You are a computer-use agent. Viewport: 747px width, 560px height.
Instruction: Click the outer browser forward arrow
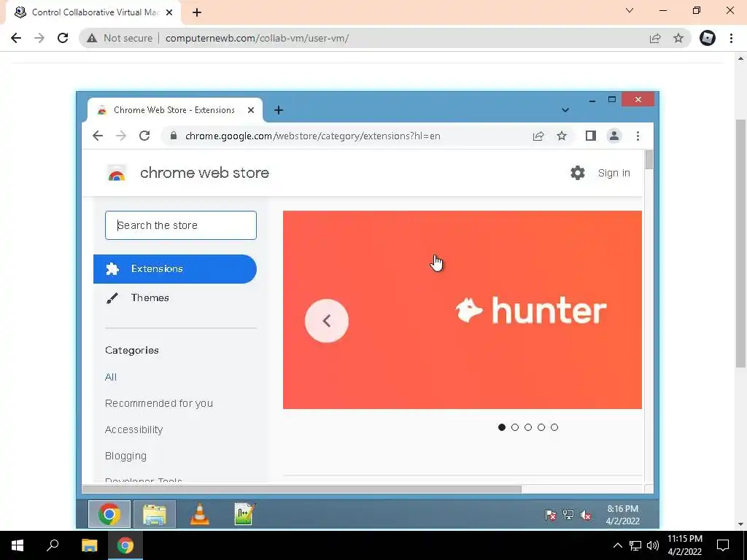pos(39,38)
